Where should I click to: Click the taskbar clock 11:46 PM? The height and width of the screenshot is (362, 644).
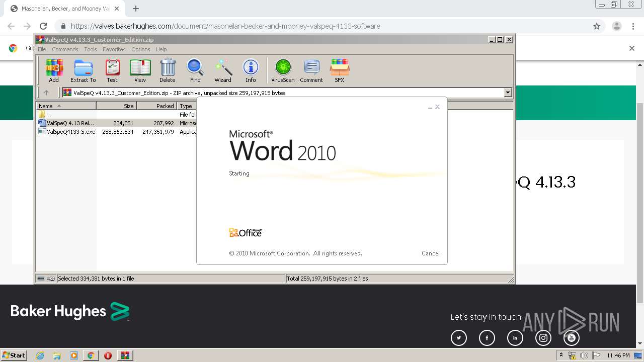618,355
